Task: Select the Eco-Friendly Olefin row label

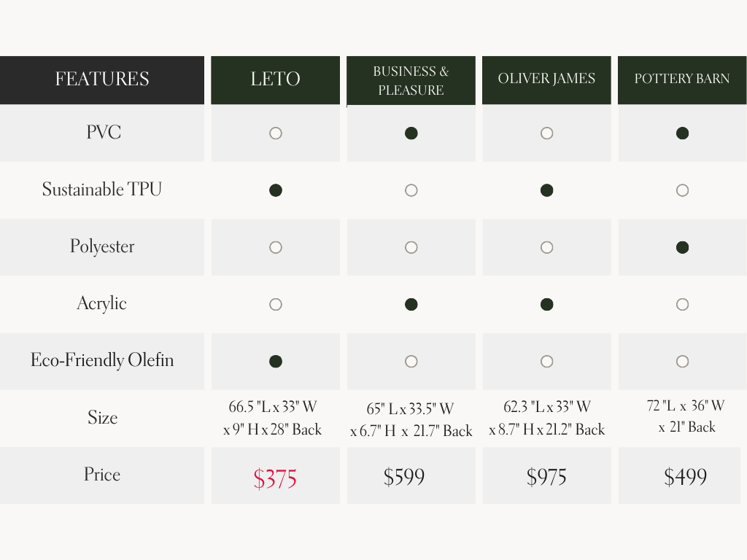Action: pyautogui.click(x=102, y=360)
